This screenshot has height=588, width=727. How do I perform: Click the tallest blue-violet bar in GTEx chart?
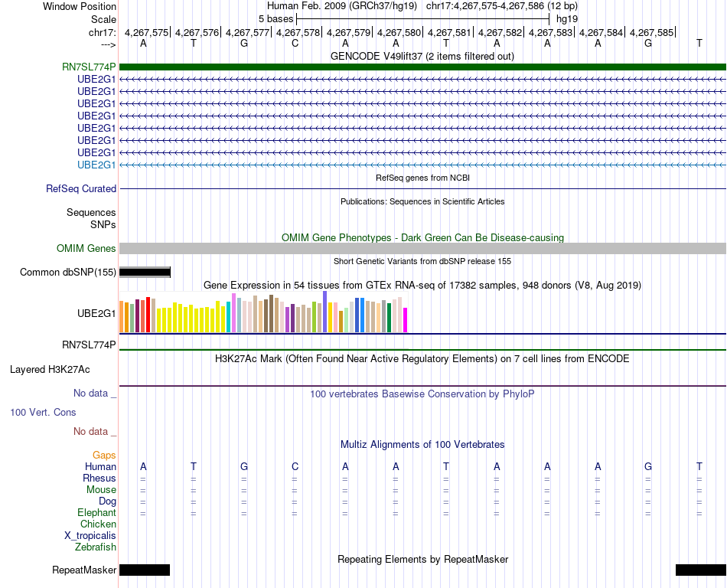tap(325, 312)
